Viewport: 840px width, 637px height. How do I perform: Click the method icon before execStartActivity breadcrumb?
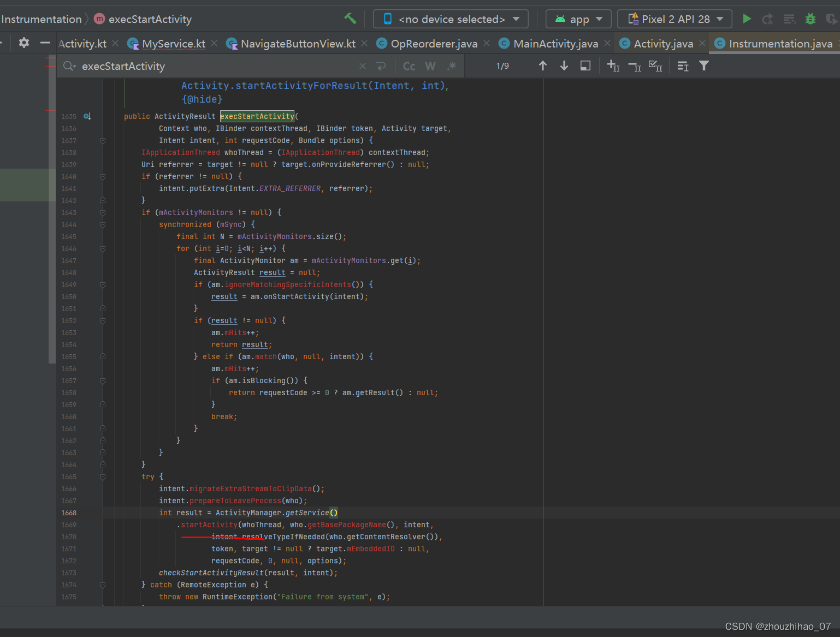click(x=99, y=19)
